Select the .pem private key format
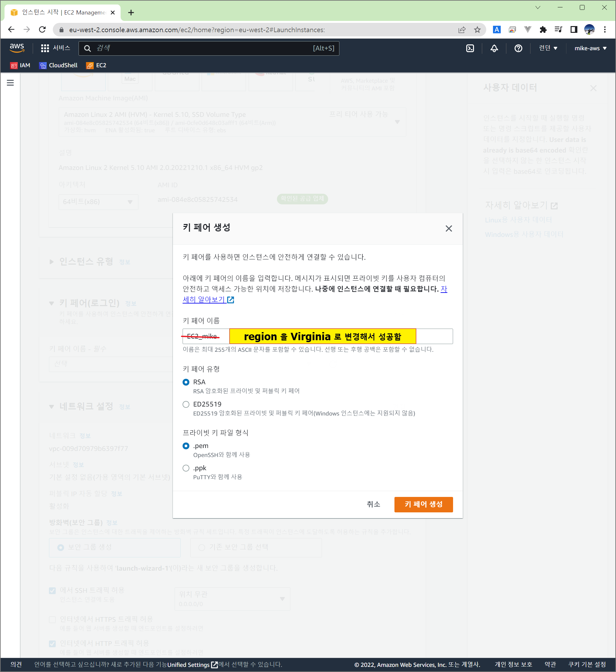616x672 pixels. click(186, 446)
